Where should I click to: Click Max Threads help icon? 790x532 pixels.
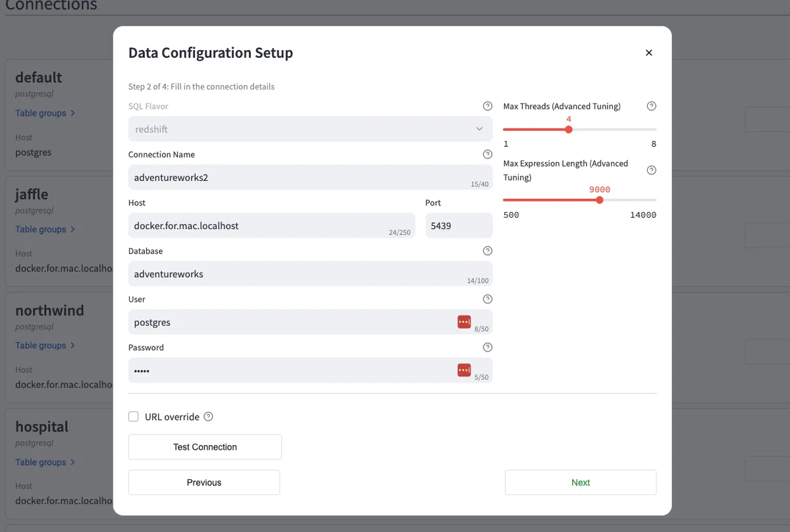pyautogui.click(x=651, y=106)
